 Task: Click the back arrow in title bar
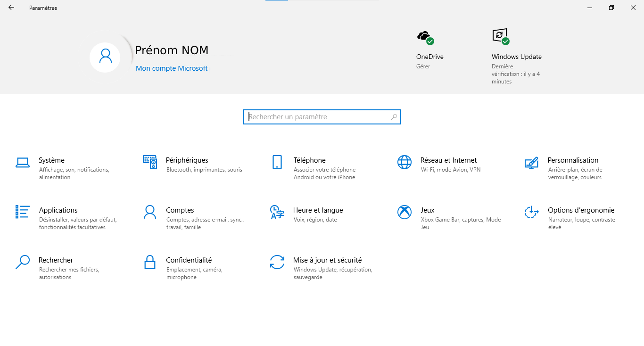point(11,8)
